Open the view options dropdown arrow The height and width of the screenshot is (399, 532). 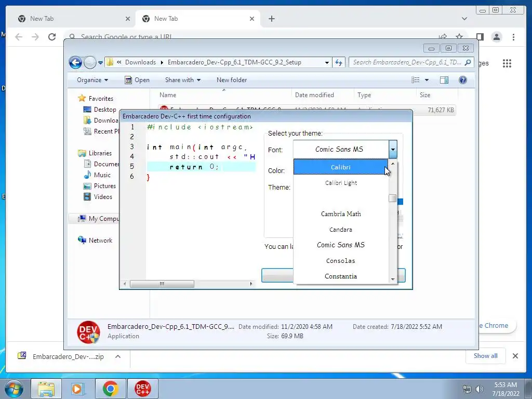427,80
